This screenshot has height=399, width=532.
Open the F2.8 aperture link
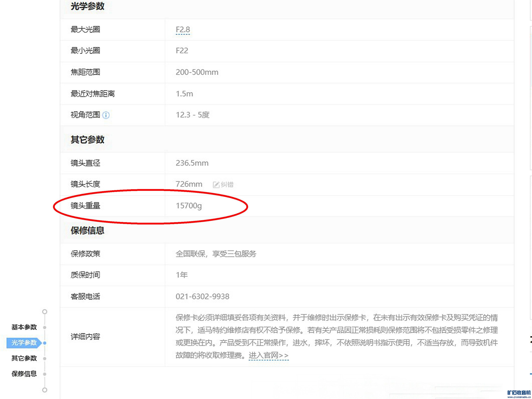[183, 30]
